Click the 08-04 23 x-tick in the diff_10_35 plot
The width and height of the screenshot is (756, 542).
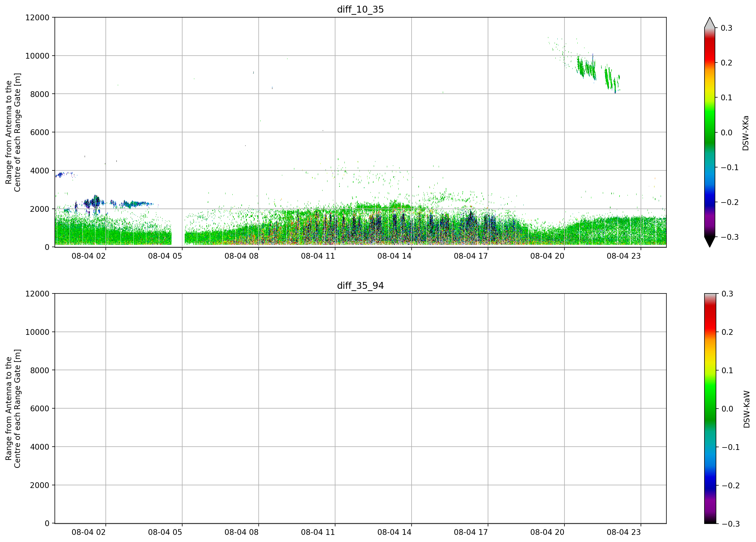coord(624,256)
